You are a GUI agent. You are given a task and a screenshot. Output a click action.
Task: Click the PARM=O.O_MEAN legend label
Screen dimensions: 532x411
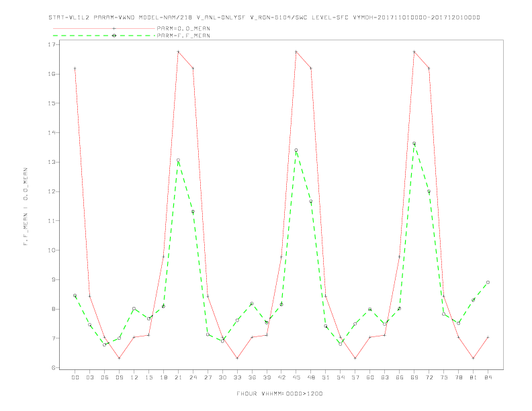[183, 28]
